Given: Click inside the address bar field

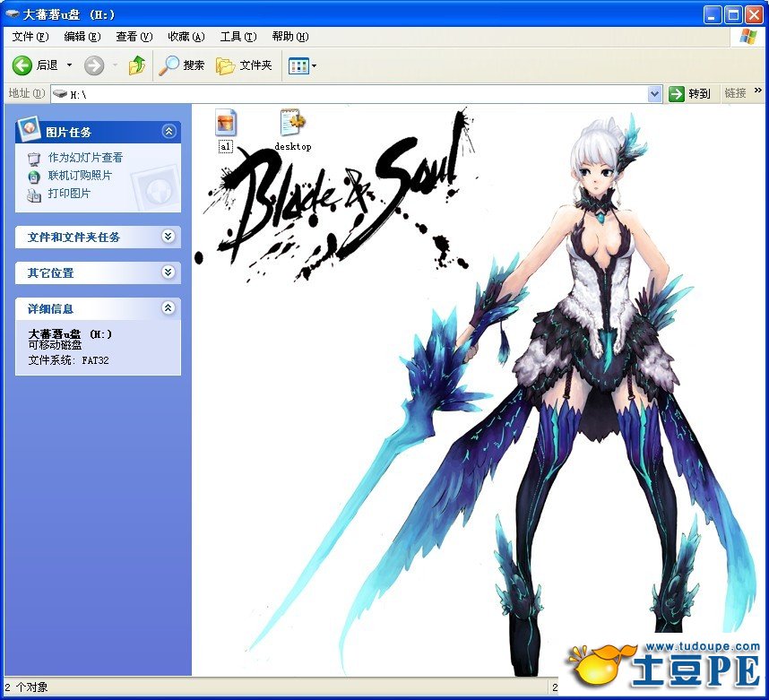Looking at the screenshot, I should (x=359, y=93).
